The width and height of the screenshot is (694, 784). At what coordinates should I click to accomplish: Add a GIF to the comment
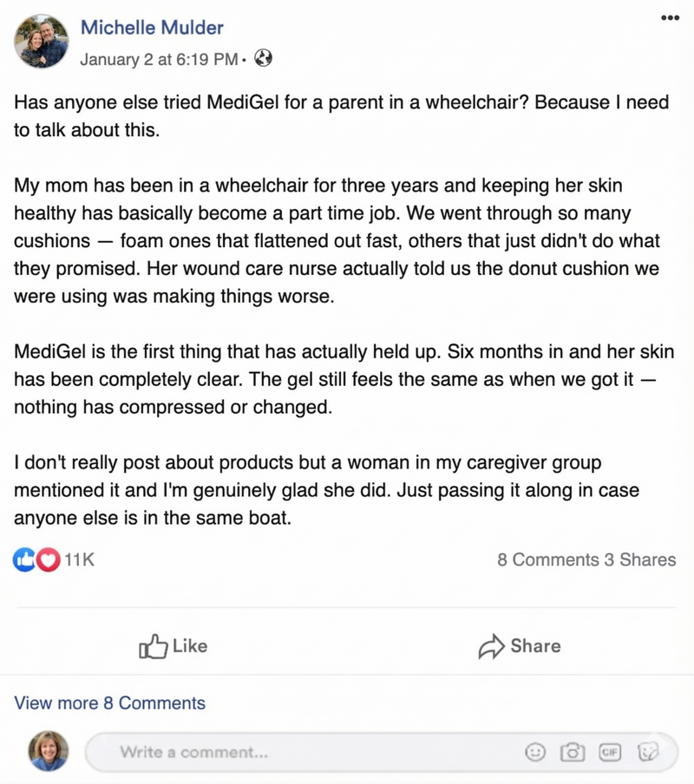(x=610, y=752)
